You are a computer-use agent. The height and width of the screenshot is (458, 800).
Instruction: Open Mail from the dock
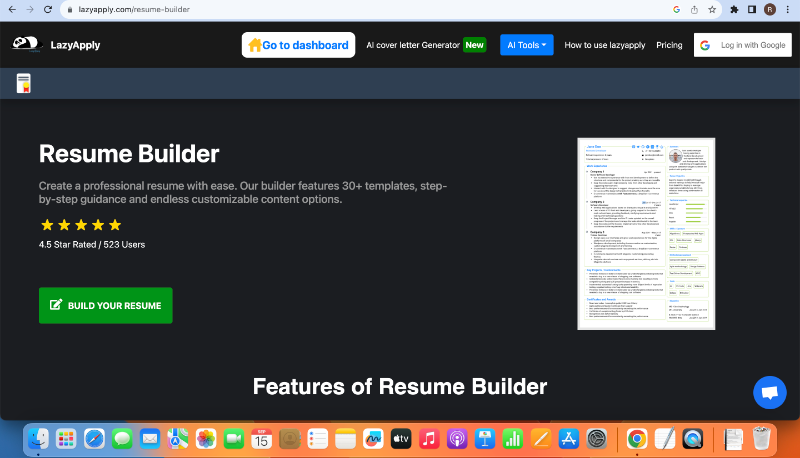(150, 439)
